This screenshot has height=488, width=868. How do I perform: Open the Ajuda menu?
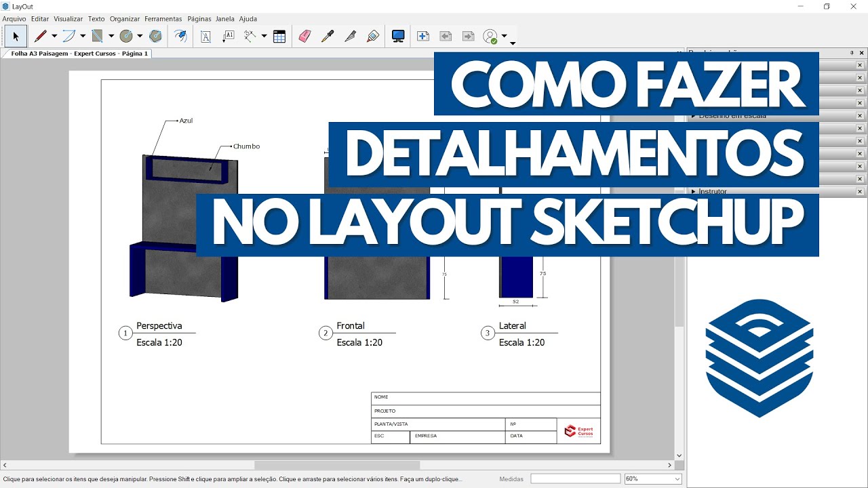pos(248,19)
